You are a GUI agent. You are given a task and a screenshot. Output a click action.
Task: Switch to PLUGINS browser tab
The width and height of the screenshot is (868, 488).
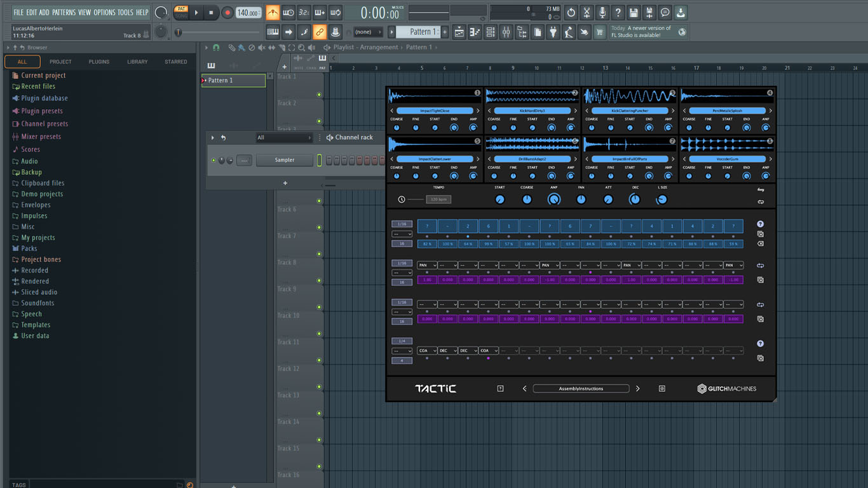tap(99, 62)
